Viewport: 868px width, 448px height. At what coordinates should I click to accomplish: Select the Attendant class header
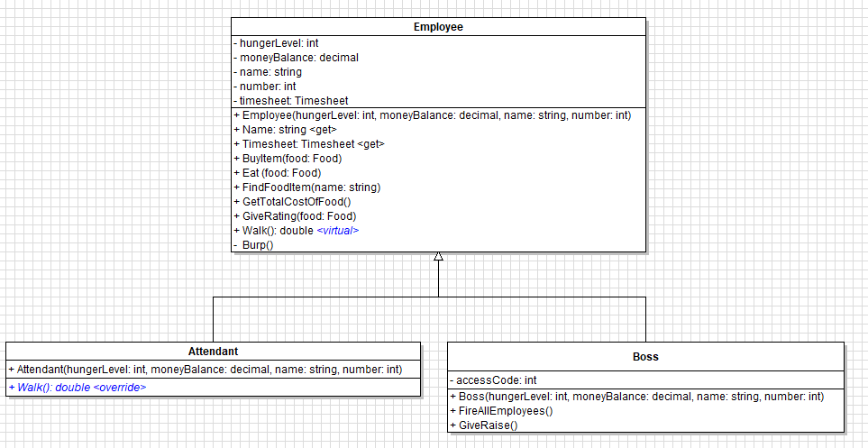pos(213,352)
